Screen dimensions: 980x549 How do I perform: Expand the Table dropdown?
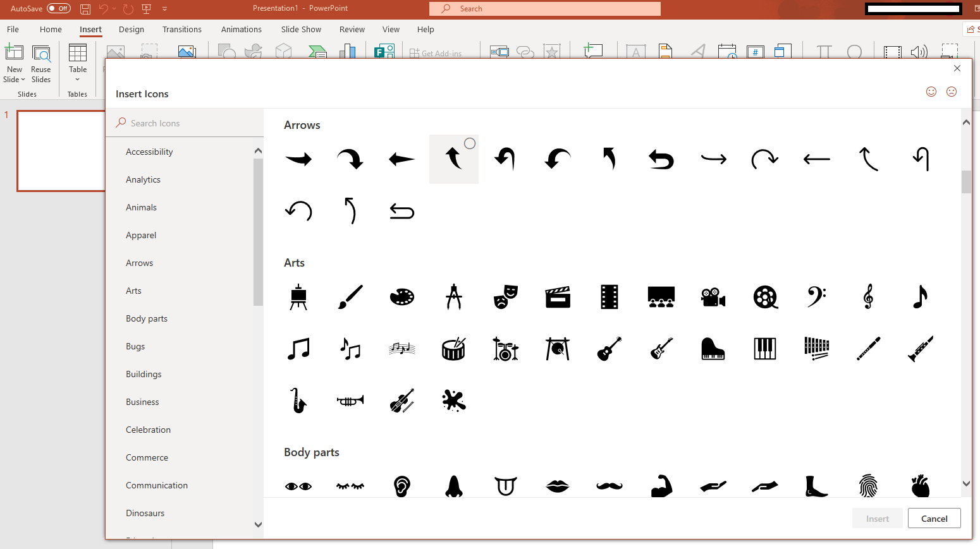point(78,80)
